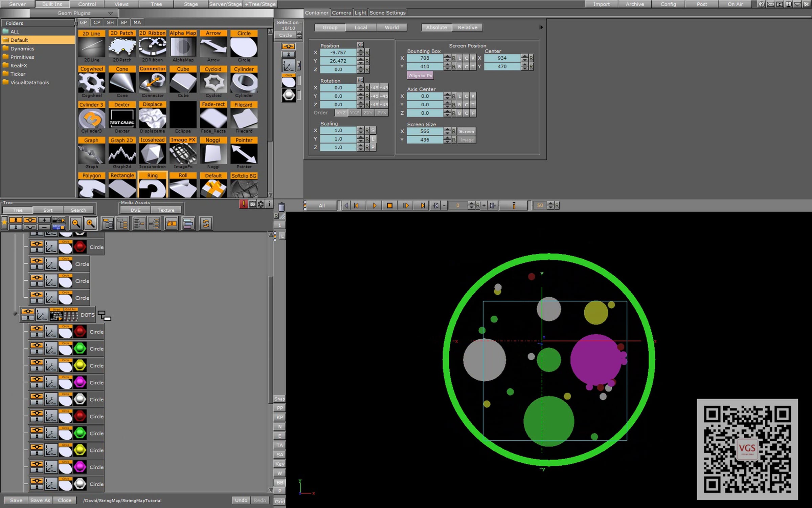812x508 pixels.
Task: Click the Align to Px button
Action: (420, 76)
